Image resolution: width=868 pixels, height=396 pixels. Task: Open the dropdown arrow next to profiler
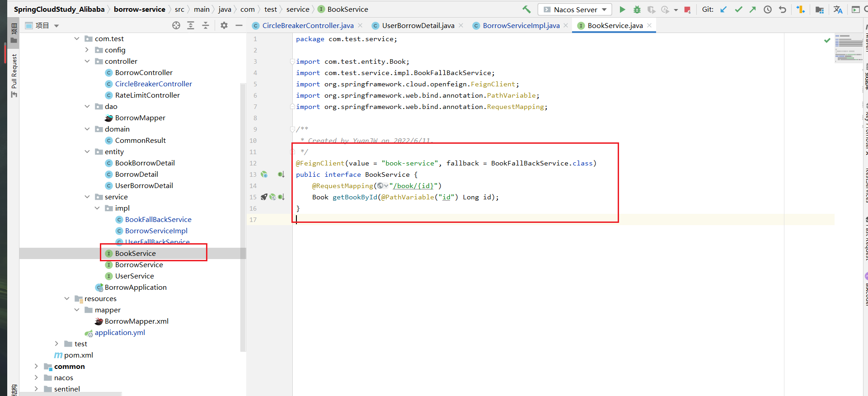(676, 10)
